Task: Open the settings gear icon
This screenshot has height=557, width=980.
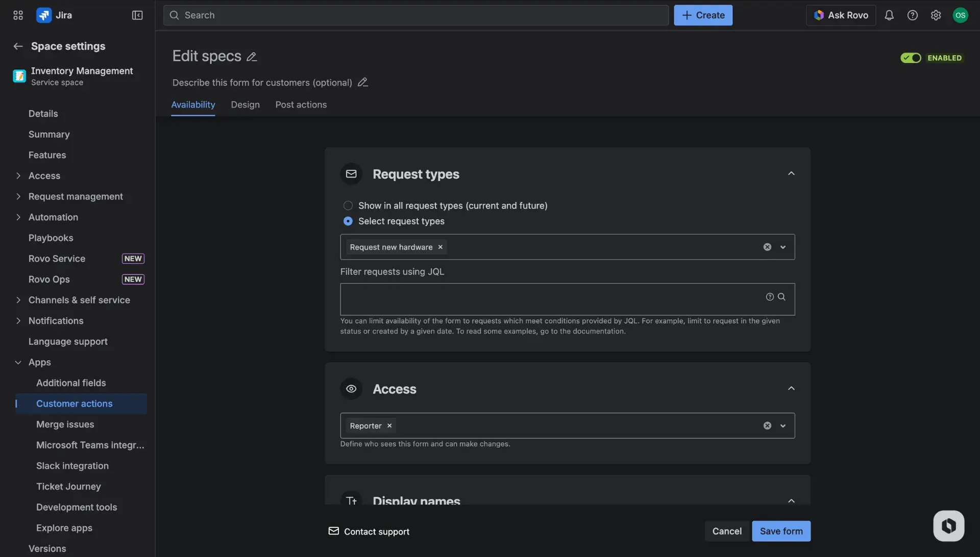Action: click(936, 15)
